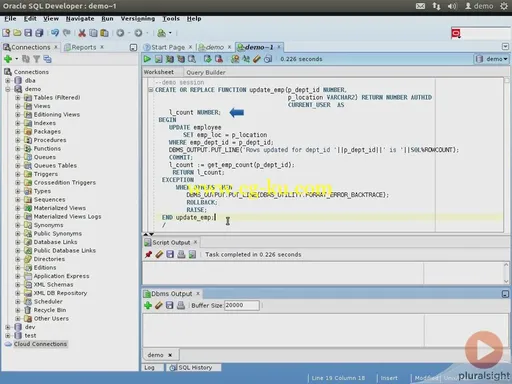Open the demo user menu in top bar
The width and height of the screenshot is (512, 384).
(x=479, y=6)
